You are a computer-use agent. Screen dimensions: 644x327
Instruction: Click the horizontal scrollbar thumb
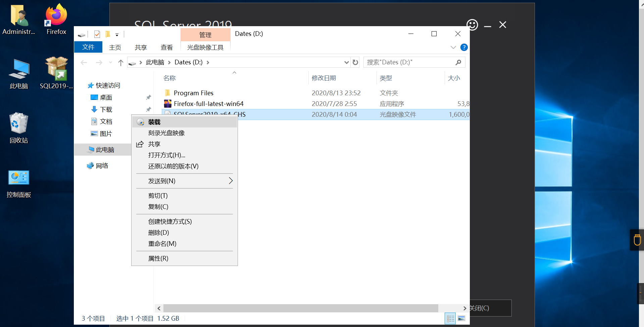point(301,308)
